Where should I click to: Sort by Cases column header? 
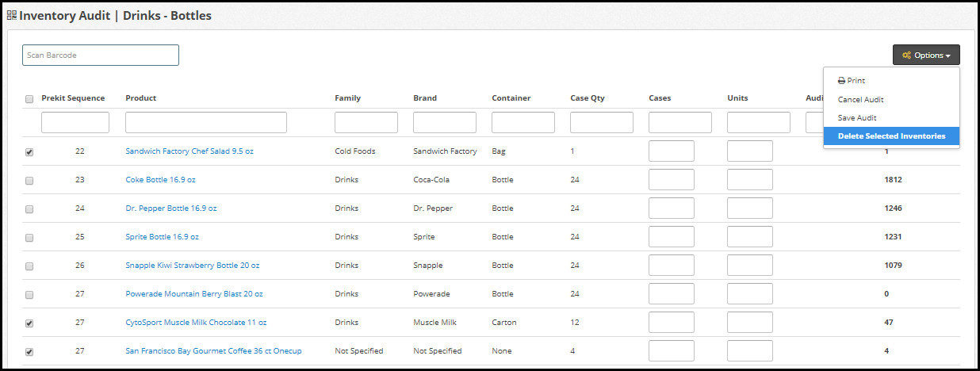point(660,98)
